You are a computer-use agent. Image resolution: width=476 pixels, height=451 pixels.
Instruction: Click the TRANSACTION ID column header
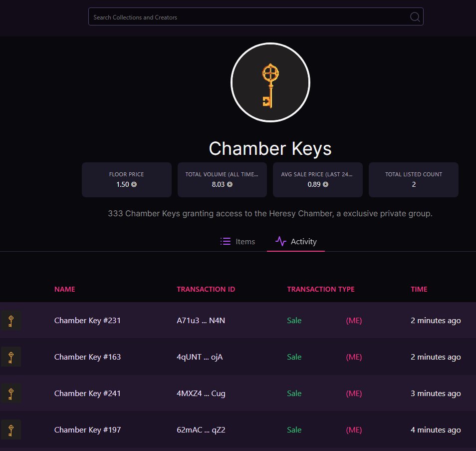click(x=206, y=289)
